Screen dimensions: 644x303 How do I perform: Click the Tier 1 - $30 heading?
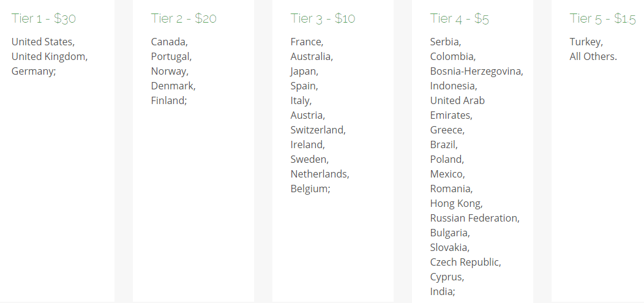(43, 18)
